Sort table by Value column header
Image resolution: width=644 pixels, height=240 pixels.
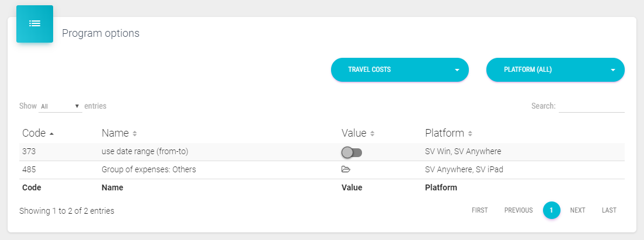click(357, 133)
